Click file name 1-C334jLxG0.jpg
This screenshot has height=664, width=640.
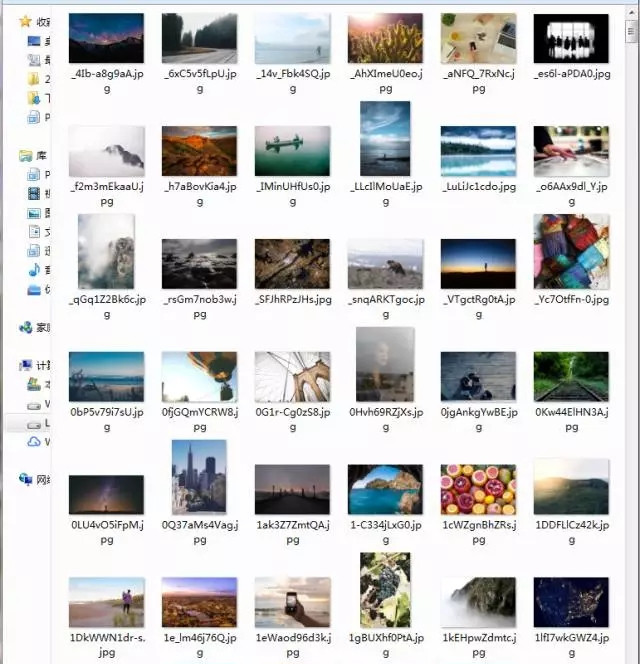point(386,532)
